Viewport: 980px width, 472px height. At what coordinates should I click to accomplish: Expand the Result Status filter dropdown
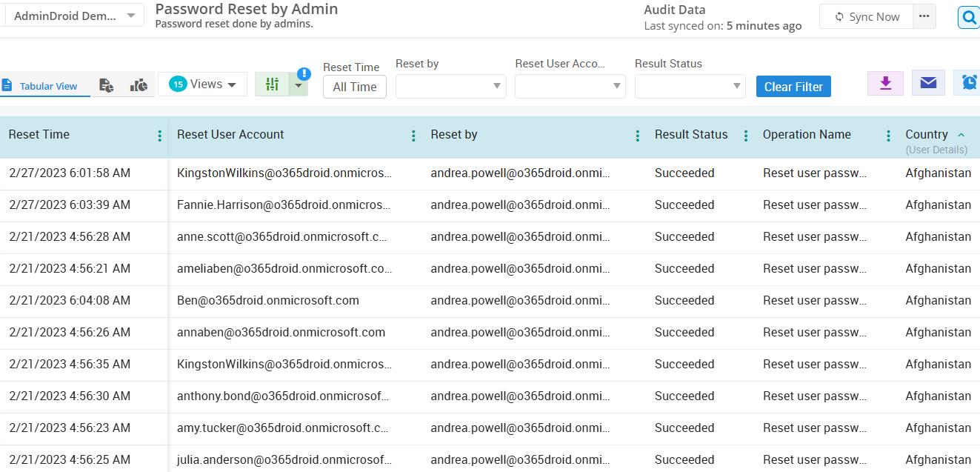[x=690, y=87]
